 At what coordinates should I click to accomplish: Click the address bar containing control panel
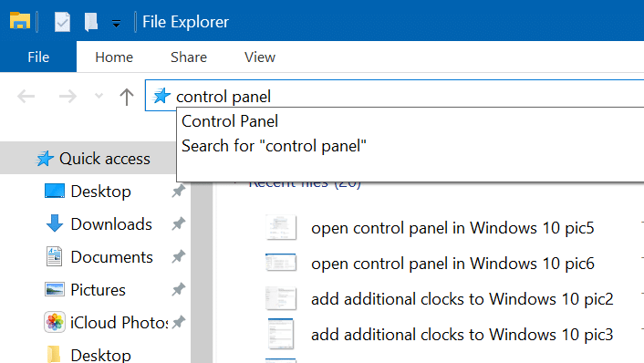pyautogui.click(x=394, y=96)
